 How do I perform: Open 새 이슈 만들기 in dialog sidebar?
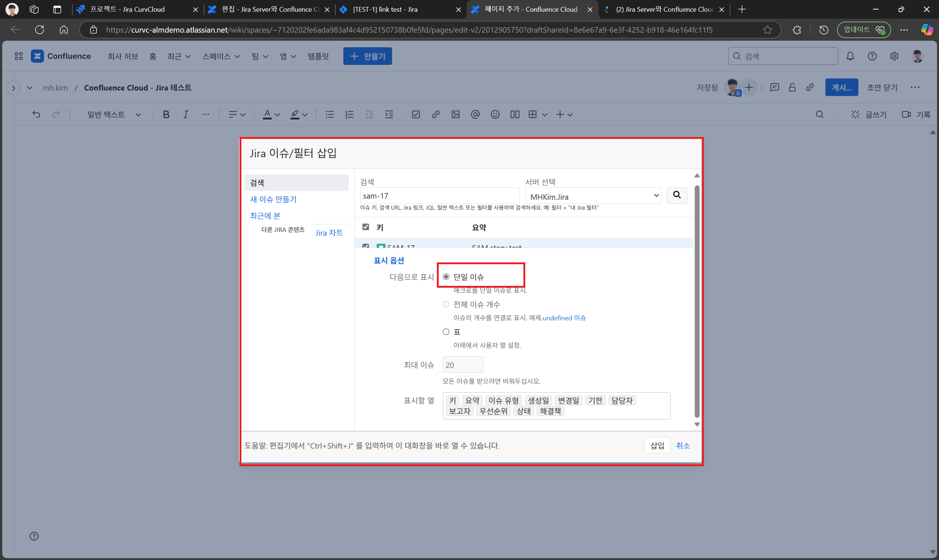(x=273, y=199)
